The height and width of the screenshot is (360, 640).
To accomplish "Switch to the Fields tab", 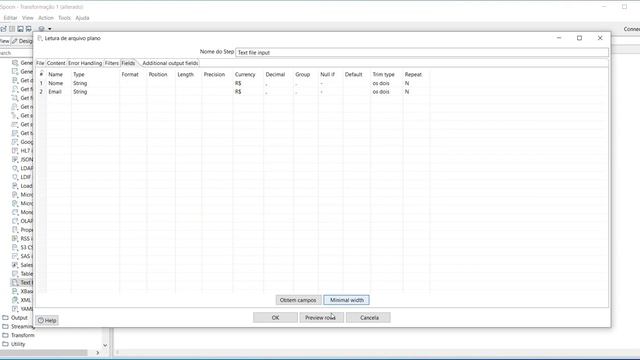I will (x=128, y=63).
